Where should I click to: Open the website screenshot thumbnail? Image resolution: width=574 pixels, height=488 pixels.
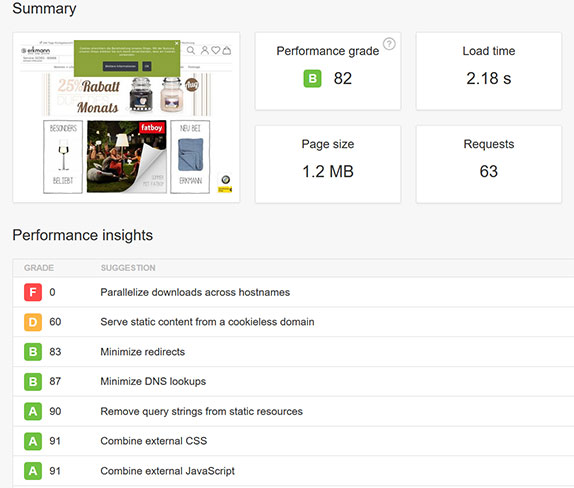[x=126, y=117]
